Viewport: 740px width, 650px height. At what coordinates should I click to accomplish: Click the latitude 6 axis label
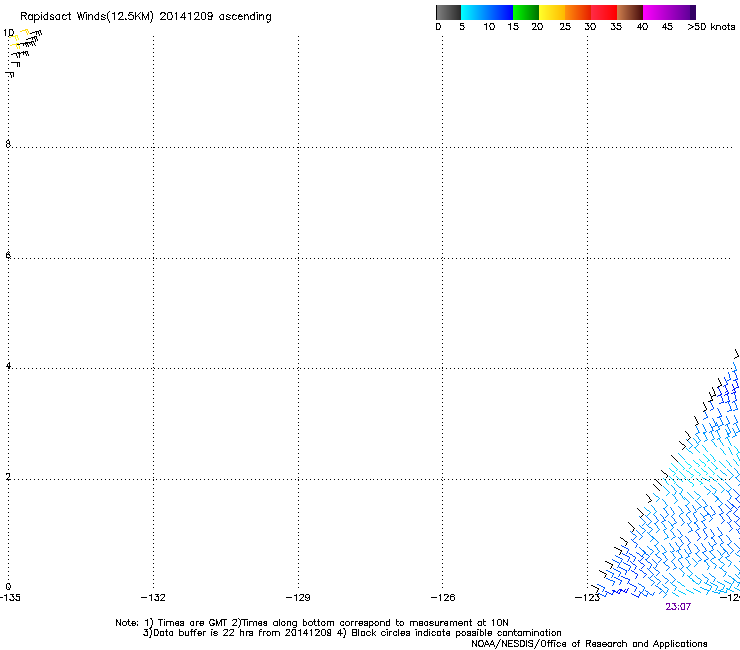coord(8,255)
